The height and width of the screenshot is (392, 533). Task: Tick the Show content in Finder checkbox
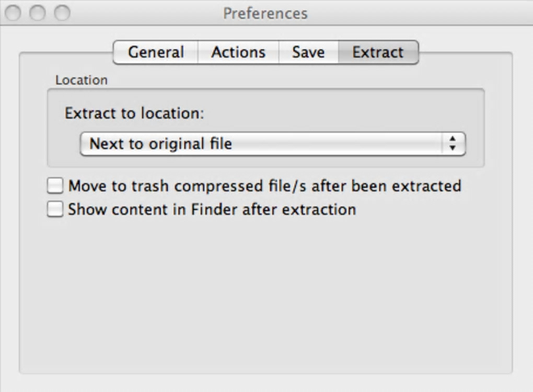coord(55,210)
